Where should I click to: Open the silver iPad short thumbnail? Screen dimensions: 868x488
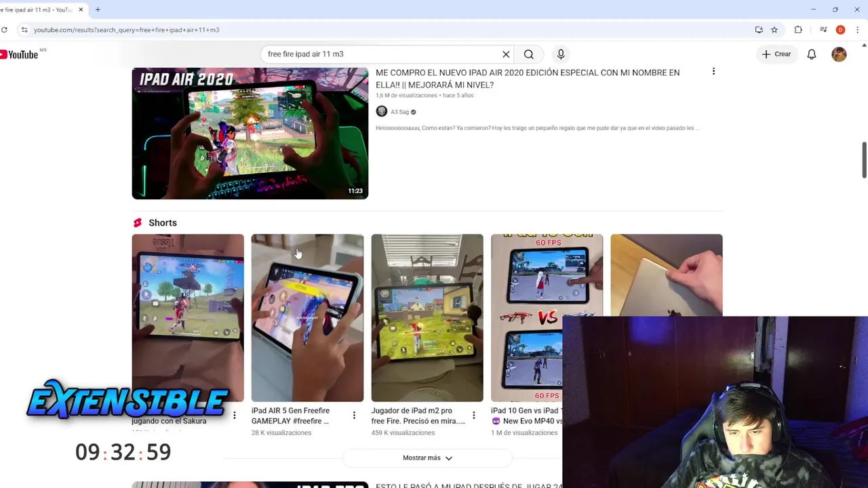point(667,274)
